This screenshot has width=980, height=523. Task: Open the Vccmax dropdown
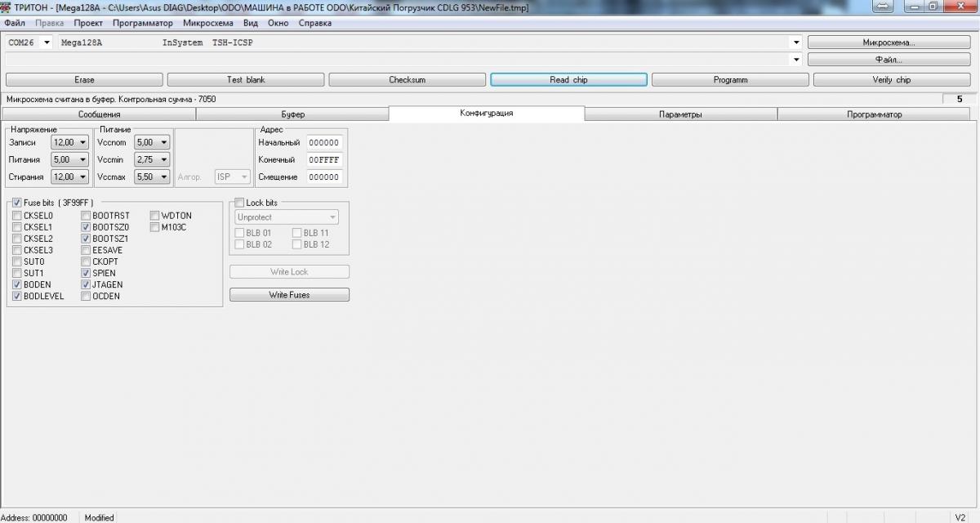pyautogui.click(x=152, y=177)
